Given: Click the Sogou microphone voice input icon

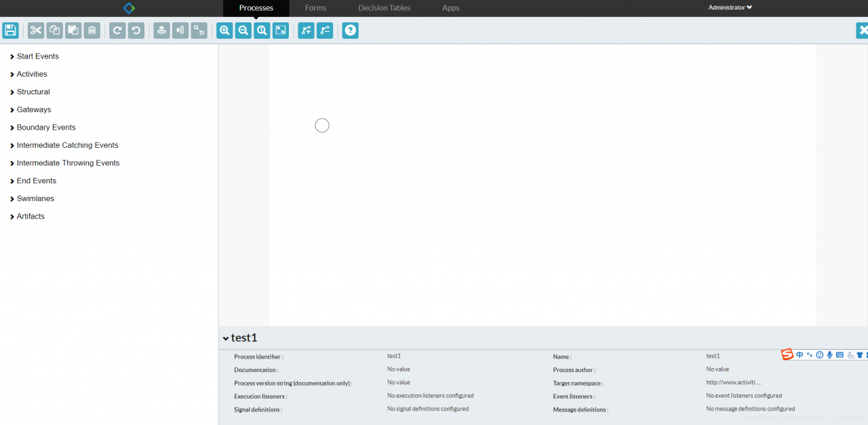Looking at the screenshot, I should (829, 354).
